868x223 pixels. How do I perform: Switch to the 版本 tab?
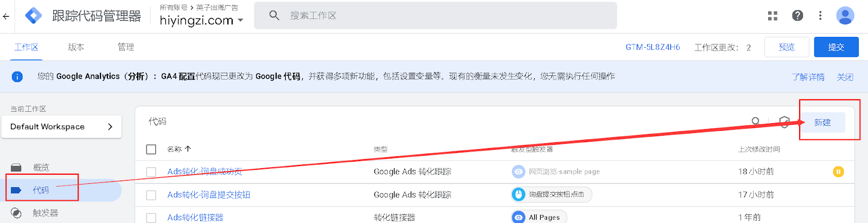tap(76, 47)
